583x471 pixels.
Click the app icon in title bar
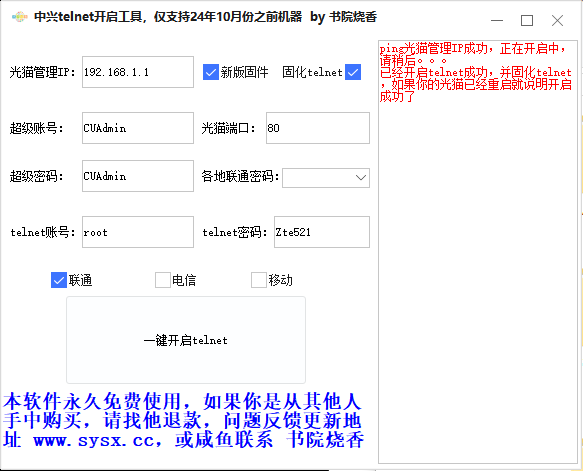coord(20,17)
